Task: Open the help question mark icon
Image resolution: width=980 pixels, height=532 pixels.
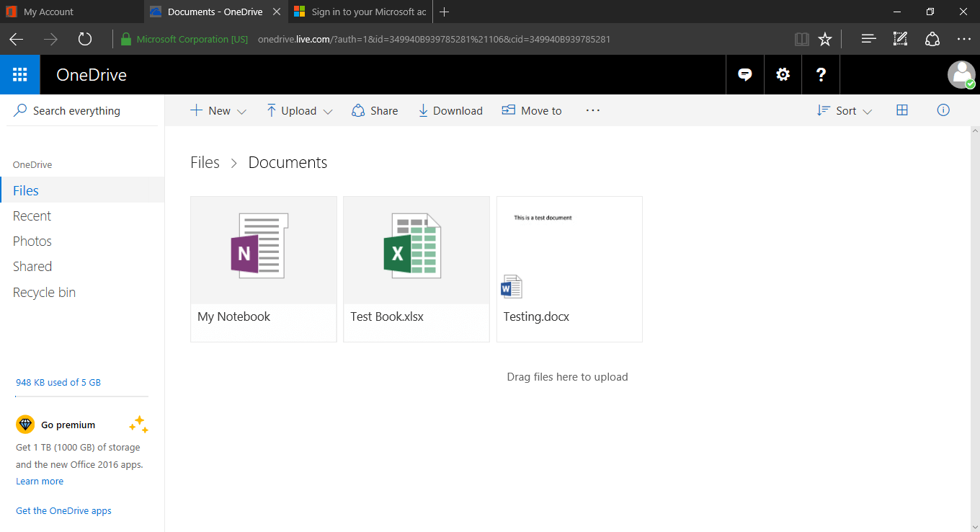Action: 821,74
